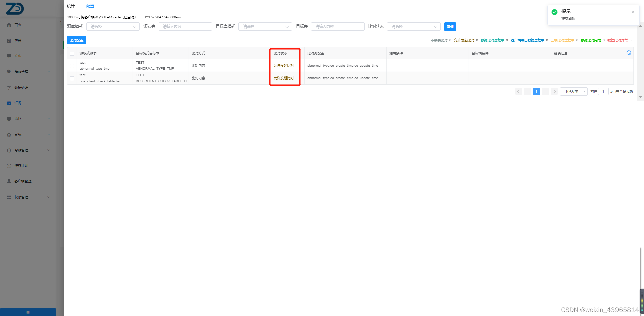Expand 策略管理 submenu chevron
This screenshot has width=644, height=316.
[49, 71]
